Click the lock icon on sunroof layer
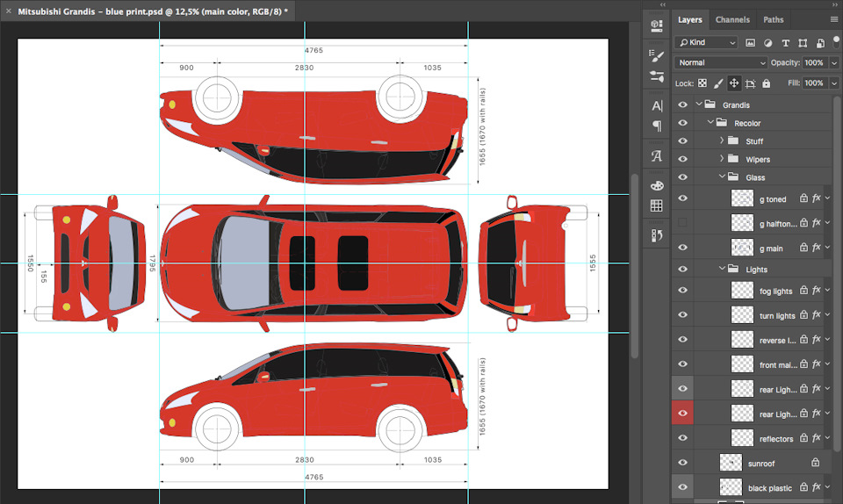Image resolution: width=843 pixels, height=504 pixels. [816, 463]
